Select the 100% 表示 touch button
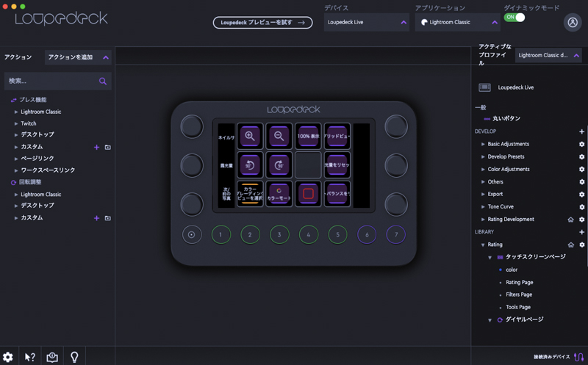This screenshot has width=588, height=365. 308,136
